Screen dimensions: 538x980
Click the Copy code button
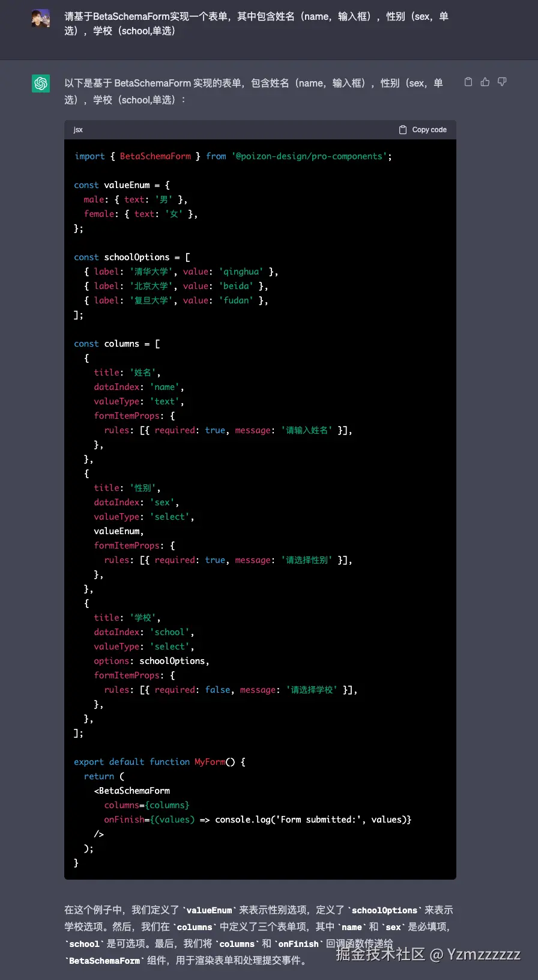[x=423, y=130]
